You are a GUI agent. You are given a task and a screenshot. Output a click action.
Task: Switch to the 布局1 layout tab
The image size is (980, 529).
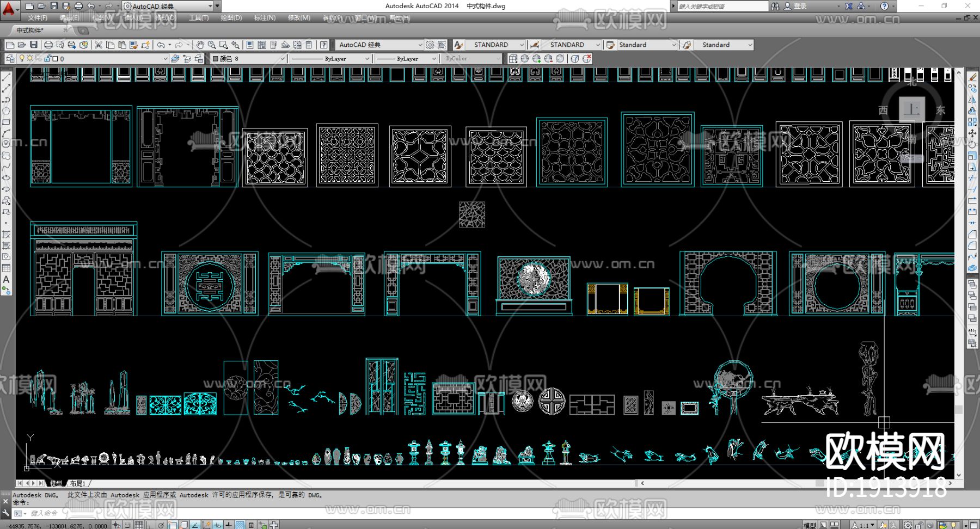click(x=77, y=483)
